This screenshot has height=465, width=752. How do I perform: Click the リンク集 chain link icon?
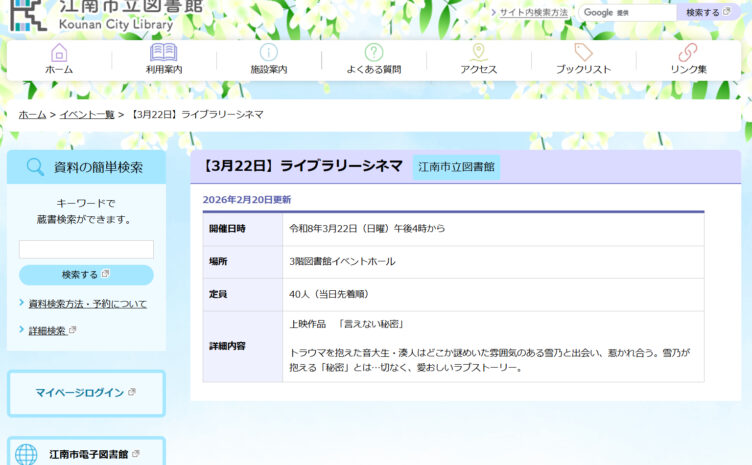point(688,52)
